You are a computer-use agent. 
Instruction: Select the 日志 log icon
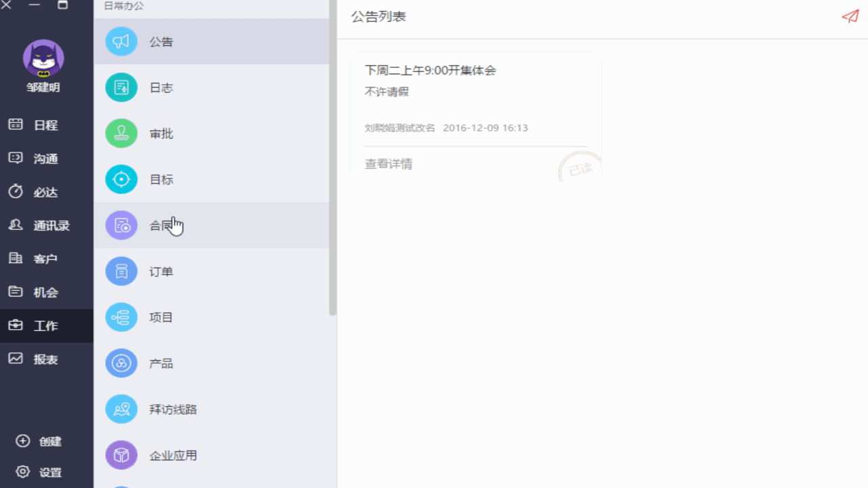[121, 87]
